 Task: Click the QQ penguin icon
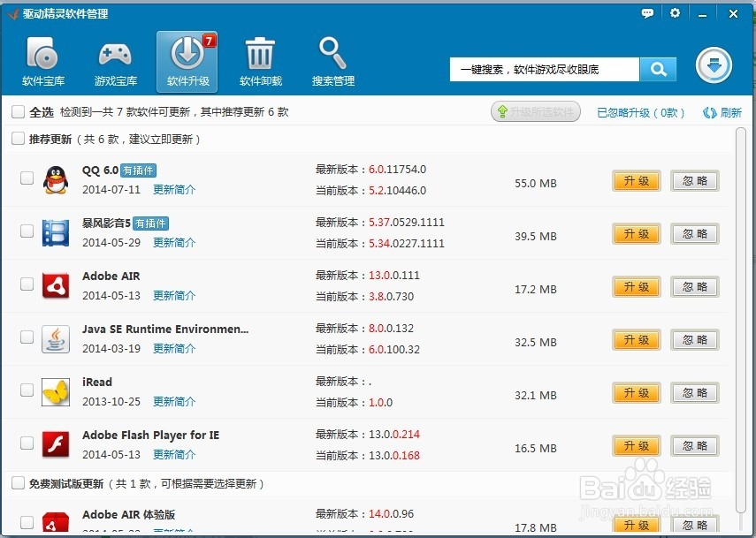[x=56, y=179]
